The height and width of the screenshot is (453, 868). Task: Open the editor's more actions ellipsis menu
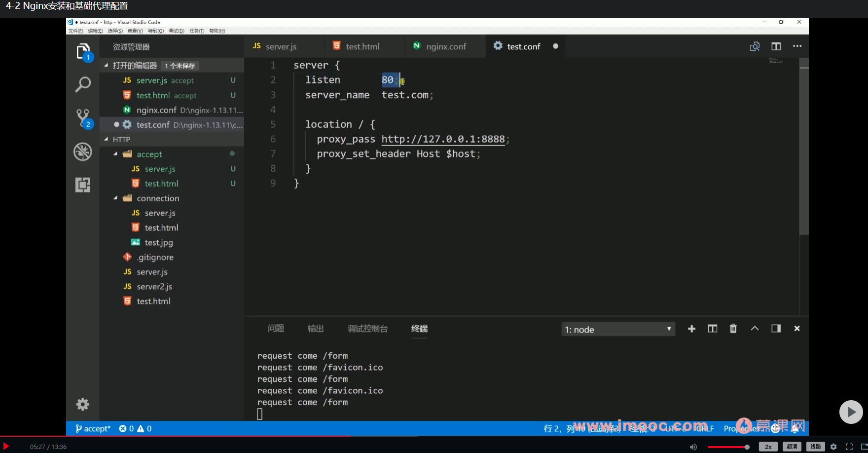pos(797,46)
